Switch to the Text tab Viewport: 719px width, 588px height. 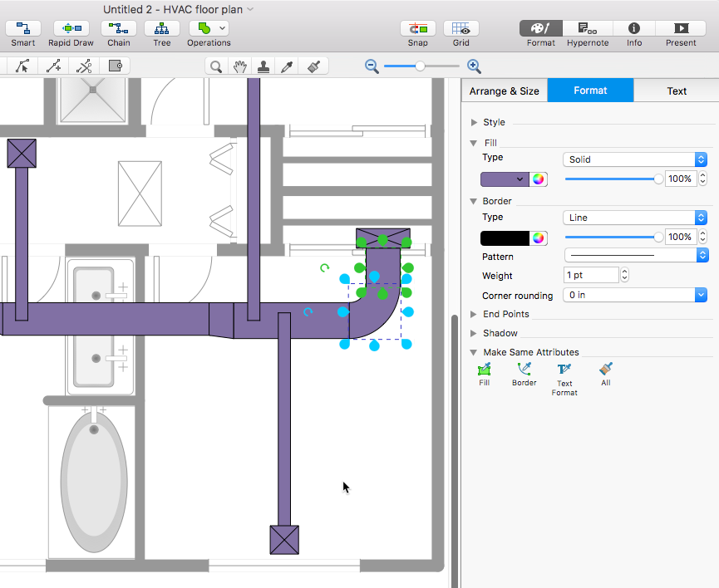point(677,91)
